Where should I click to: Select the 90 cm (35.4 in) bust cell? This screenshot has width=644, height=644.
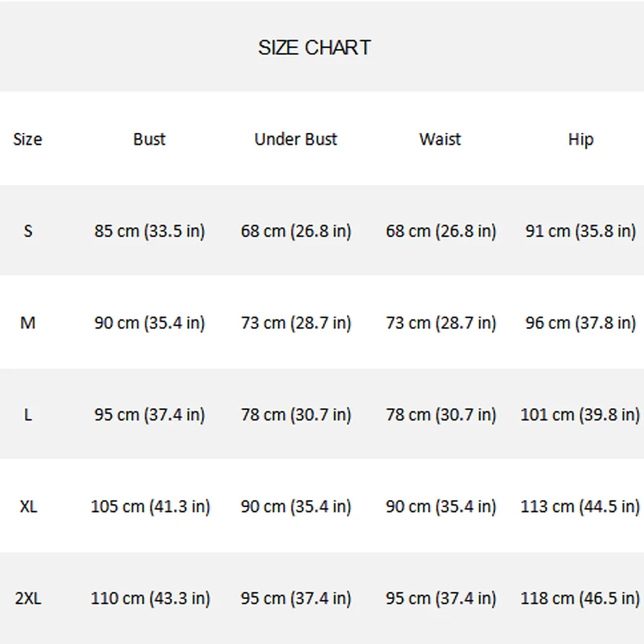(150, 324)
